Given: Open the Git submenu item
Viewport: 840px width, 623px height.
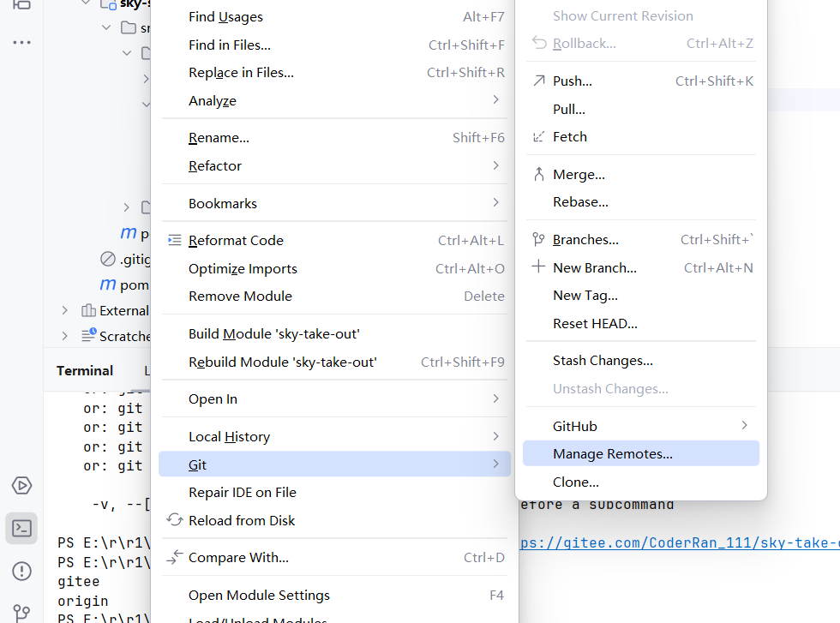Looking at the screenshot, I should click(335, 464).
